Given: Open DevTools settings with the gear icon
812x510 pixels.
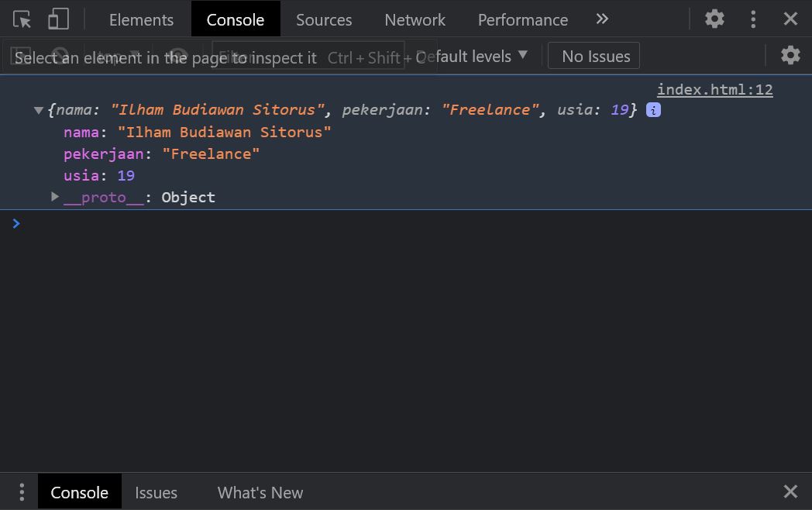Looking at the screenshot, I should [714, 19].
